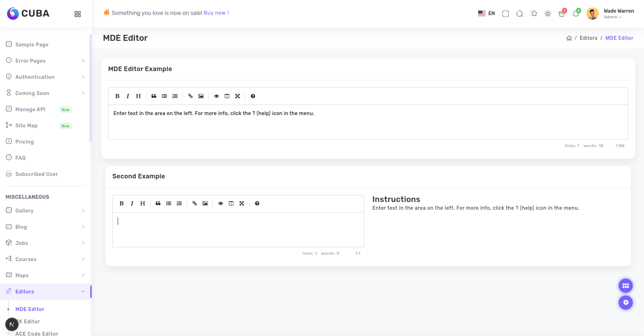644x336 pixels.
Task: Click the Editors breadcrumb link
Action: [x=588, y=38]
